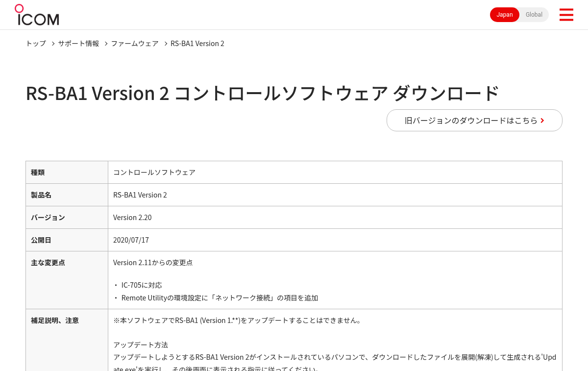Open ファームウェア breadcrumb link

click(135, 43)
